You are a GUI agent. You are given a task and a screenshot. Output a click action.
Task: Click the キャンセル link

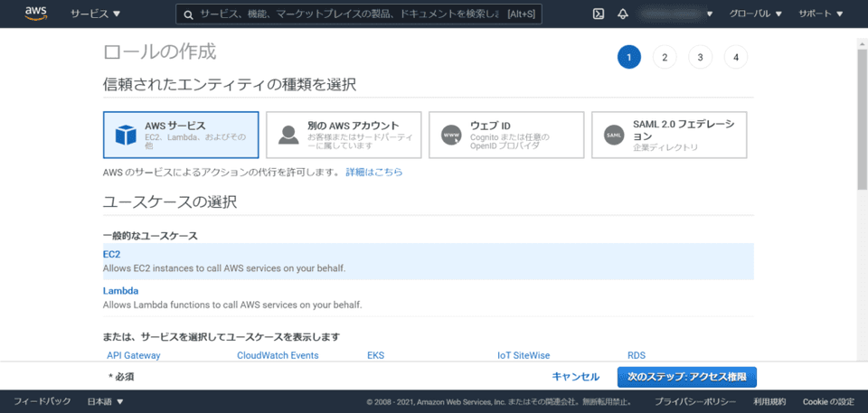click(x=575, y=377)
